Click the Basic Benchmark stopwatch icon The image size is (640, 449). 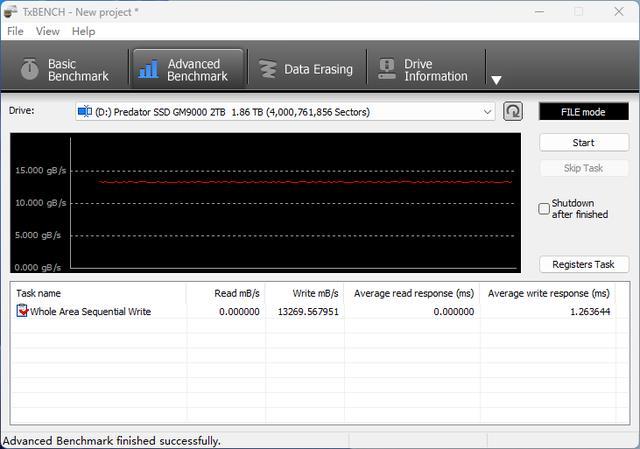point(30,69)
